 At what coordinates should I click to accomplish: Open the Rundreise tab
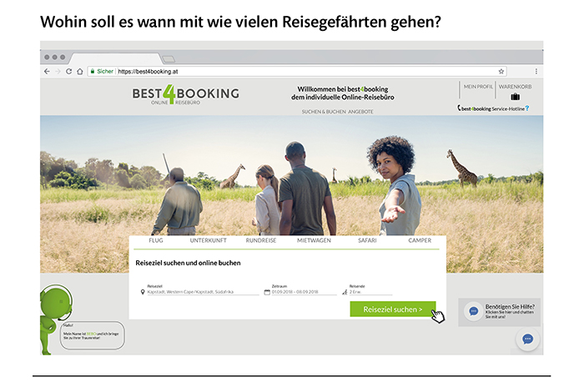click(261, 240)
